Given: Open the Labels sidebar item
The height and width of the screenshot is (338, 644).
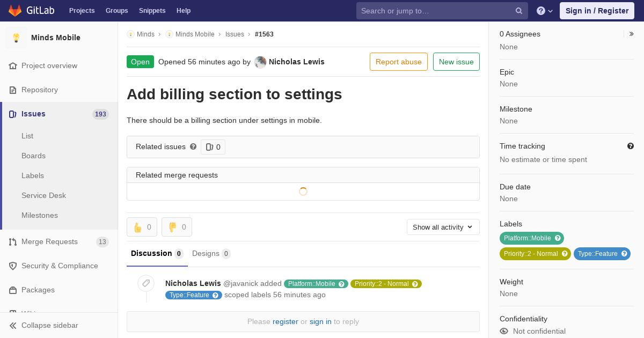Looking at the screenshot, I should tap(33, 176).
